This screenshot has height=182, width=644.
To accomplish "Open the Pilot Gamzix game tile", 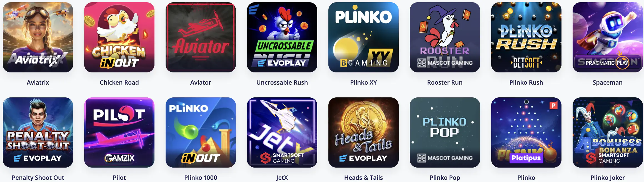I will [119, 132].
